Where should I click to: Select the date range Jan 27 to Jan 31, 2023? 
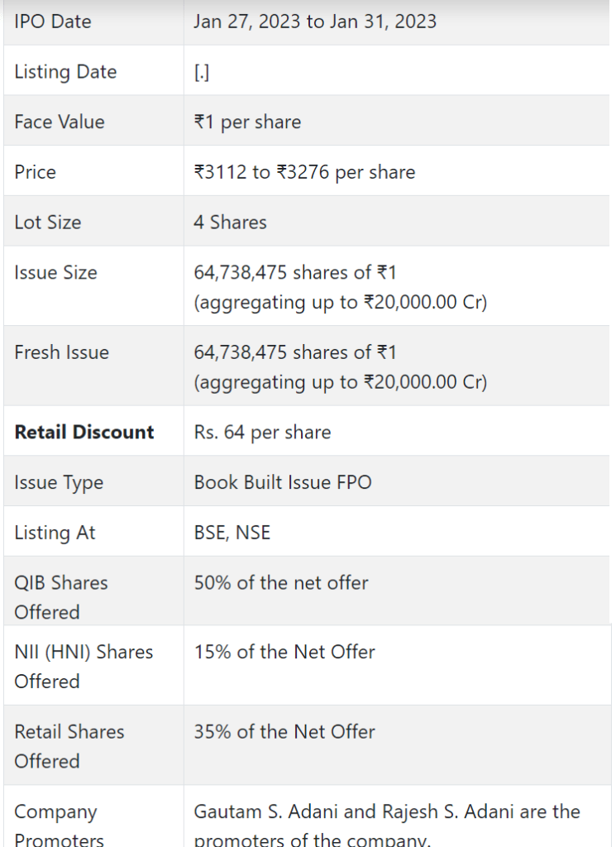click(315, 22)
